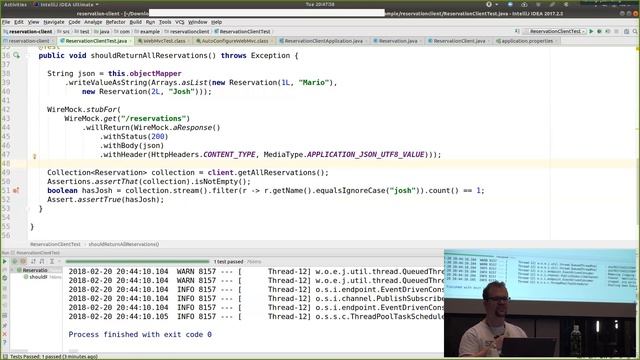Switch to the AutoConfigureWebMvc.class tab

click(x=234, y=41)
